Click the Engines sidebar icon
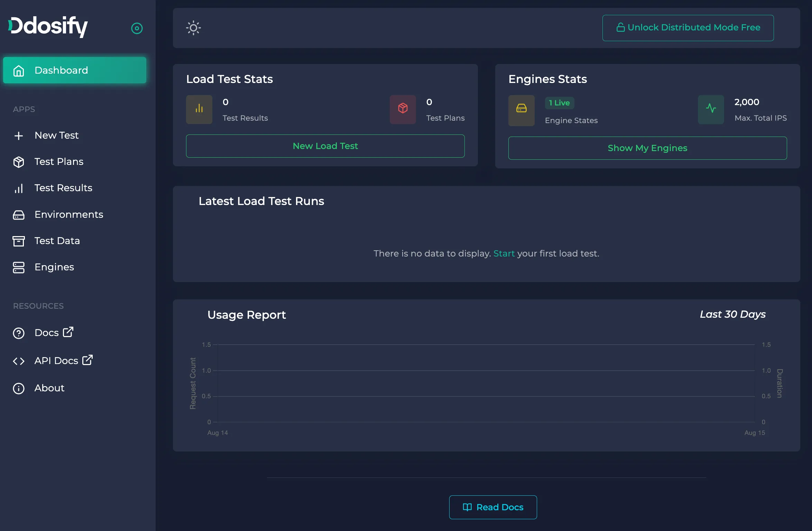This screenshot has width=812, height=531. pos(18,267)
